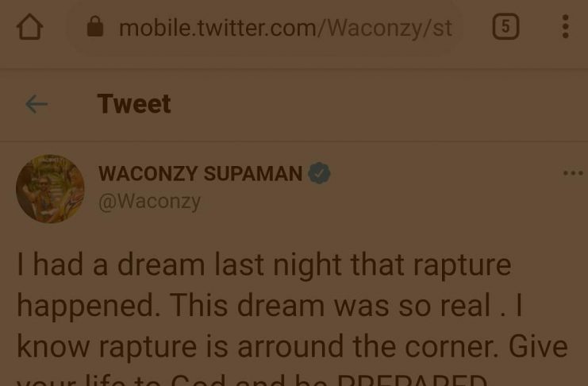Open Waconzy's round profile picture

click(x=50, y=189)
